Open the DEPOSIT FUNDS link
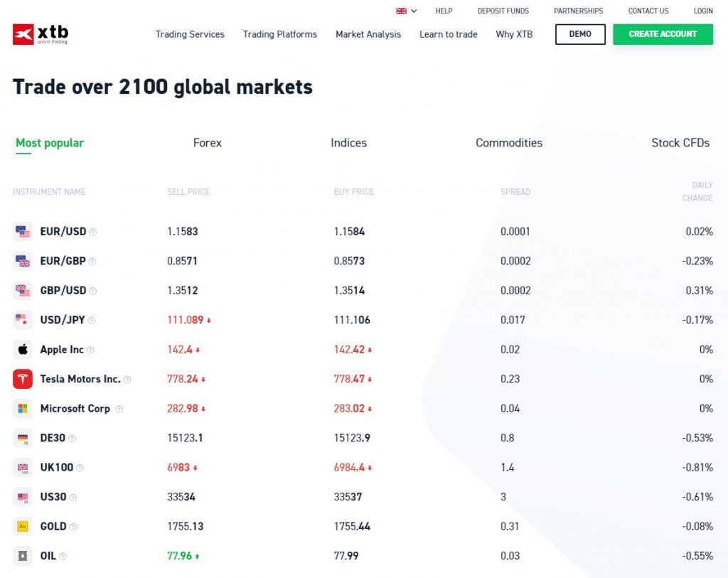 click(x=503, y=11)
